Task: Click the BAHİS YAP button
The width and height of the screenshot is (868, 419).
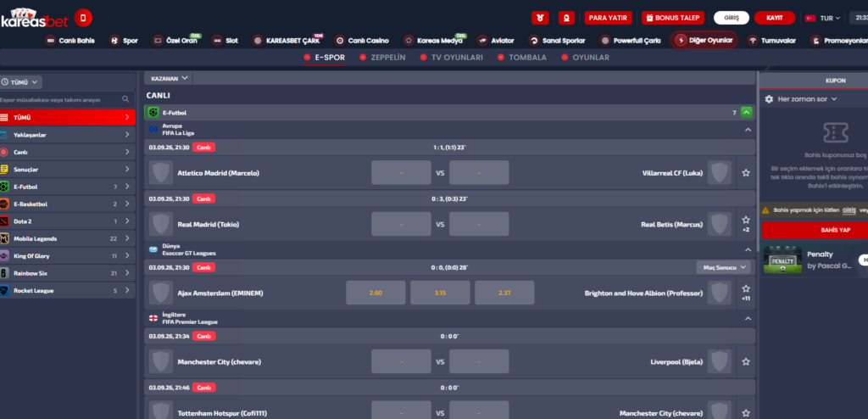Action: pos(815,230)
